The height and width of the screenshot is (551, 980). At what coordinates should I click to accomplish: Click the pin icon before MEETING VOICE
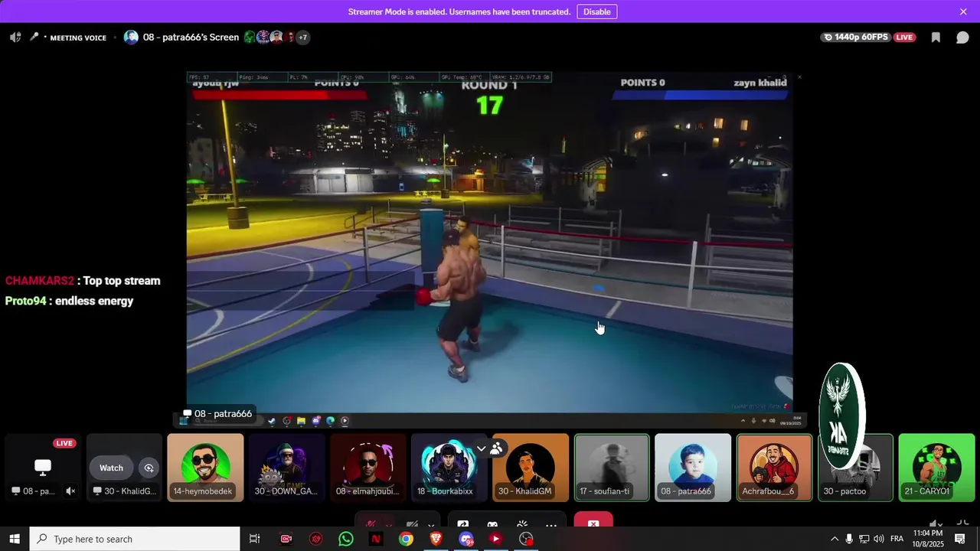34,37
